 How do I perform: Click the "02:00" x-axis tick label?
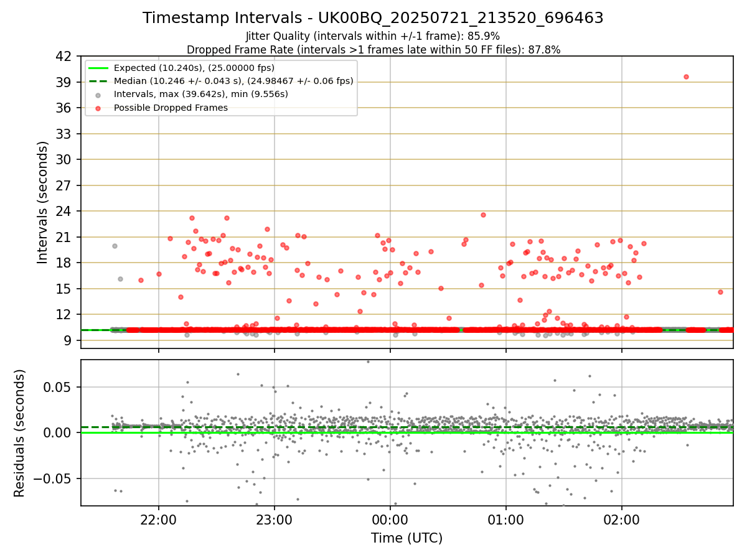coord(622,521)
